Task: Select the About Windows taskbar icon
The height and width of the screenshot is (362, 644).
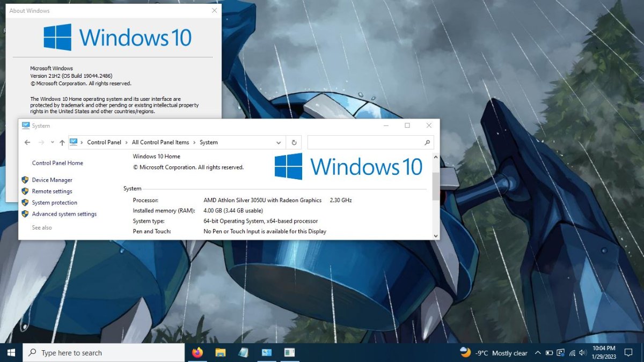Action: tap(290, 352)
